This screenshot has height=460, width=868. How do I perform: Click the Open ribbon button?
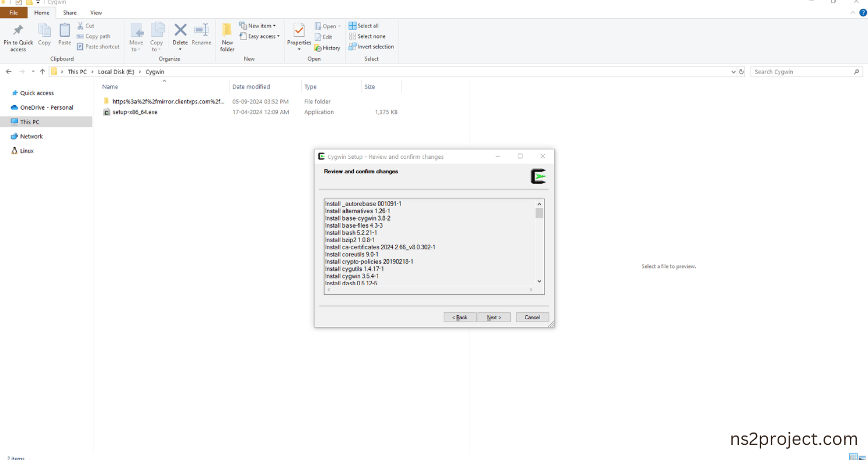click(327, 26)
